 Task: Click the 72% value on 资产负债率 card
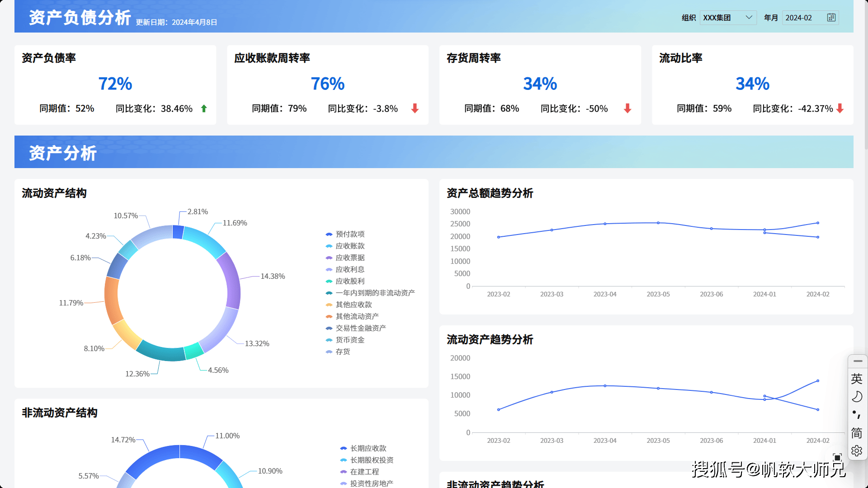pyautogui.click(x=115, y=84)
